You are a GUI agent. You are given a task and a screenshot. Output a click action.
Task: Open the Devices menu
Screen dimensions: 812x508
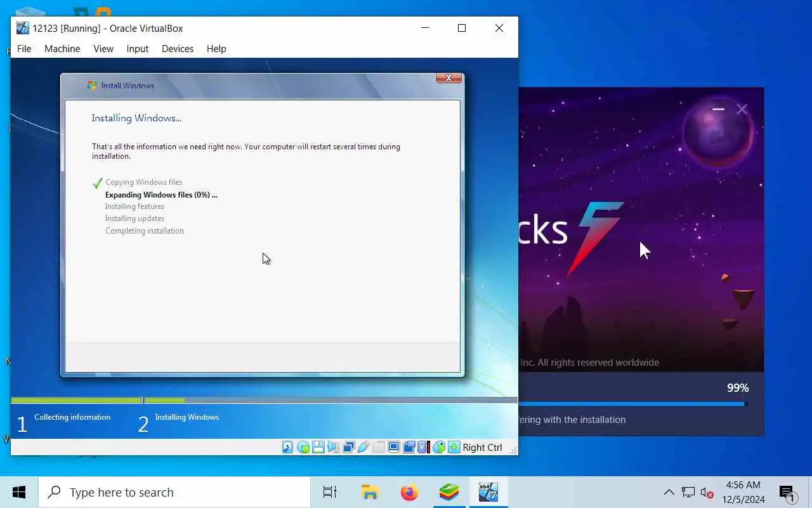pos(178,49)
